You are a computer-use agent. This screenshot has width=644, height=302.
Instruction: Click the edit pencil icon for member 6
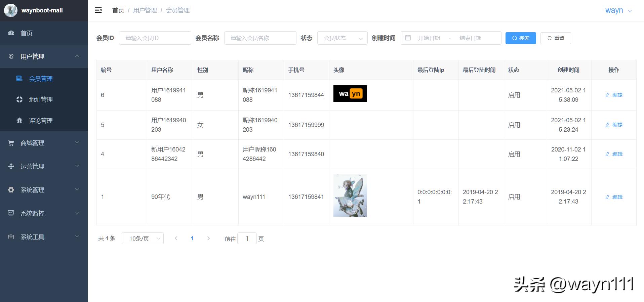tap(608, 95)
